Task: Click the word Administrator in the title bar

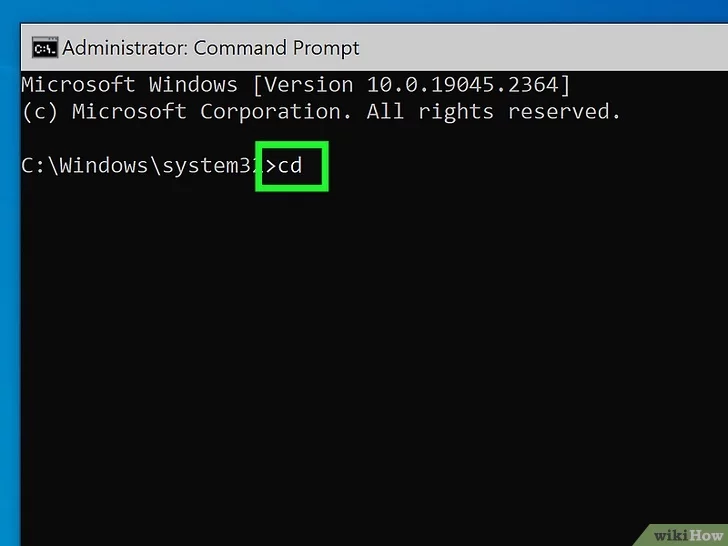Action: [x=125, y=48]
